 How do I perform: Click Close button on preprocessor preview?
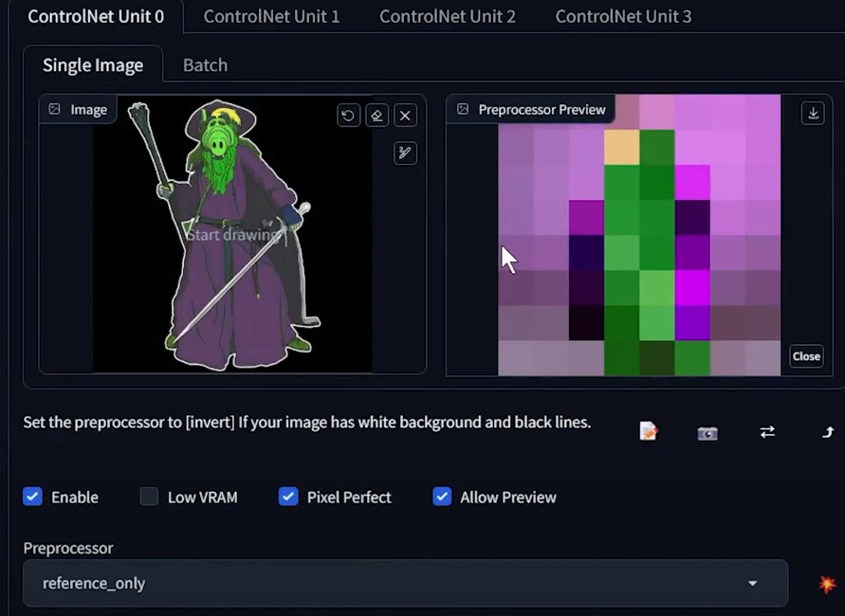click(806, 356)
